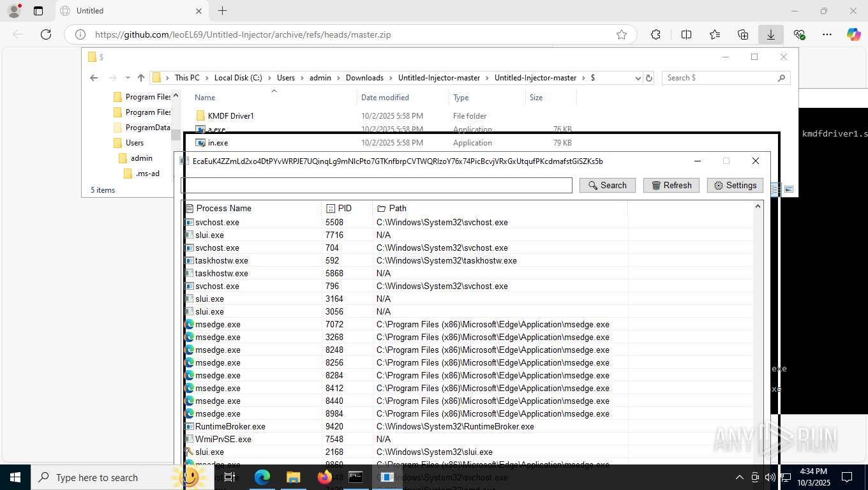The height and width of the screenshot is (490, 868).
Task: Click the admin breadcrumb in Explorer path
Action: [x=320, y=78]
